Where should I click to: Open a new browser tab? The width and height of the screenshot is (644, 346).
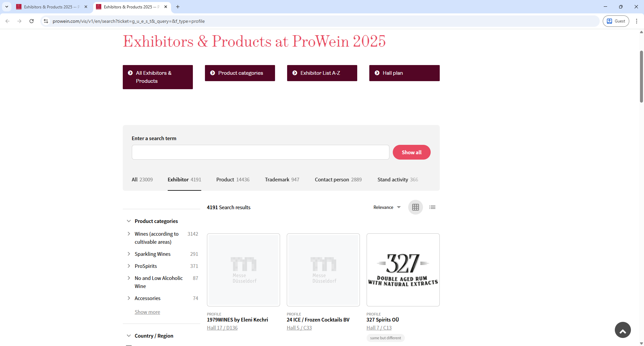click(x=178, y=7)
